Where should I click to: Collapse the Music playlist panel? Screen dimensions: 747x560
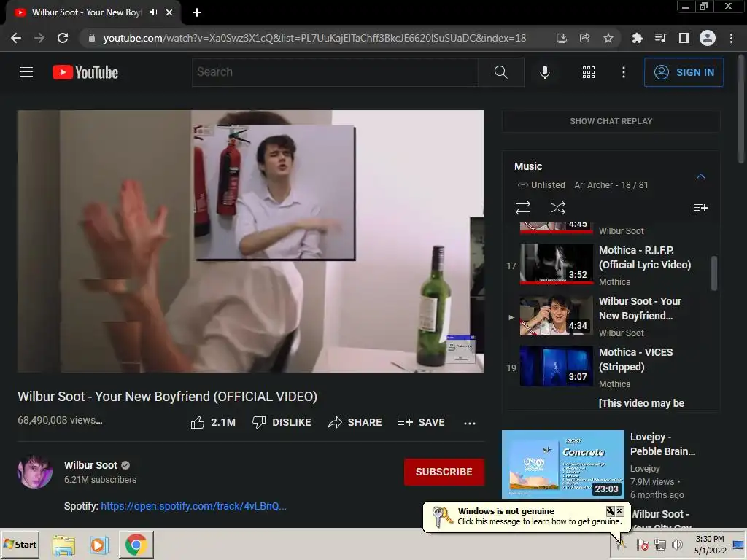[x=700, y=176]
